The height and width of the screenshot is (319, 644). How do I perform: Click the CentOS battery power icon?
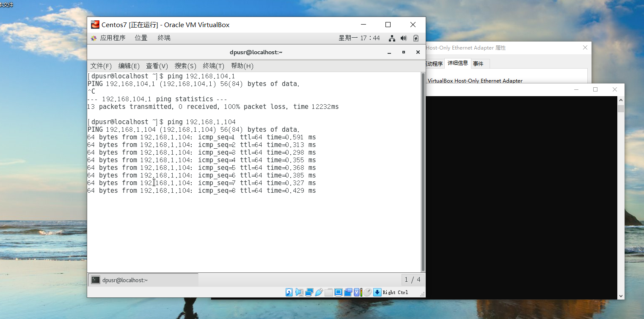[x=416, y=38]
